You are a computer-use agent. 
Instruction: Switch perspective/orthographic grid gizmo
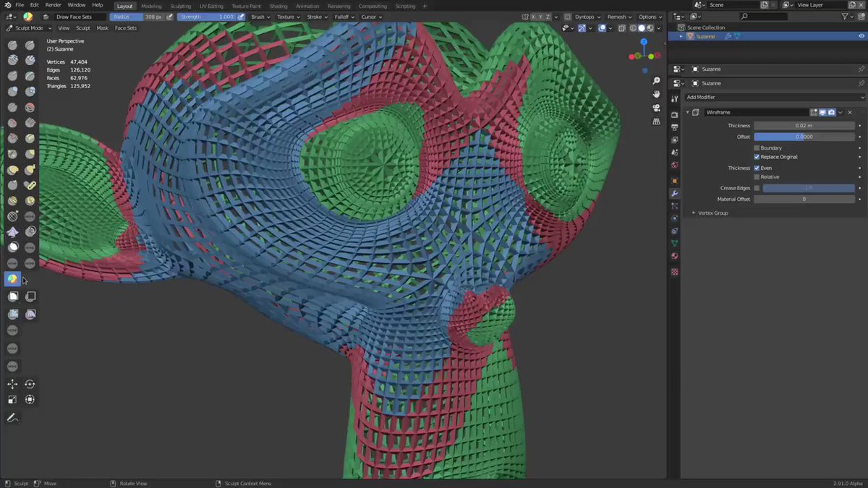pyautogui.click(x=656, y=121)
